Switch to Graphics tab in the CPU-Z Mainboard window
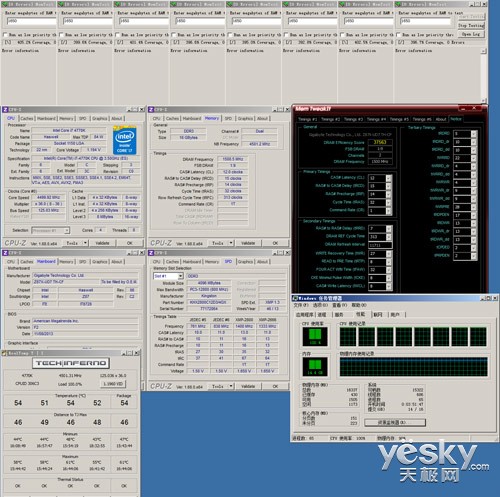Viewport: 500px width, 497px height. (x=100, y=262)
